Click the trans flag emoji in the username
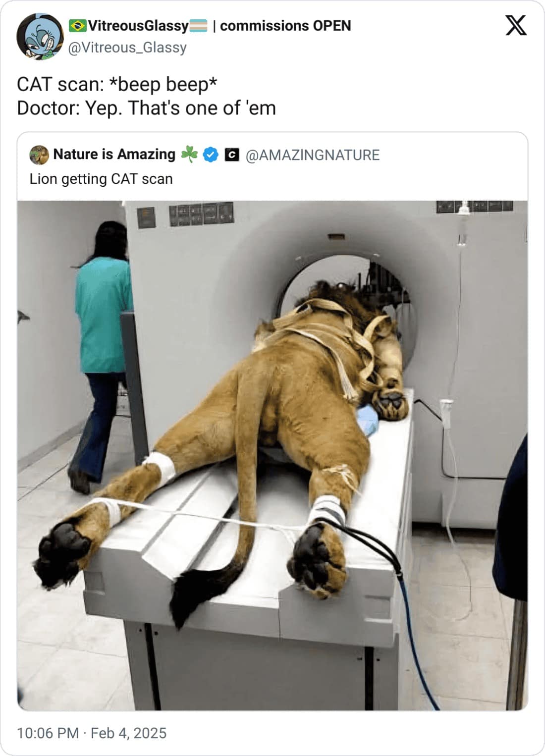Viewport: 545px width, 756px height. click(x=197, y=24)
